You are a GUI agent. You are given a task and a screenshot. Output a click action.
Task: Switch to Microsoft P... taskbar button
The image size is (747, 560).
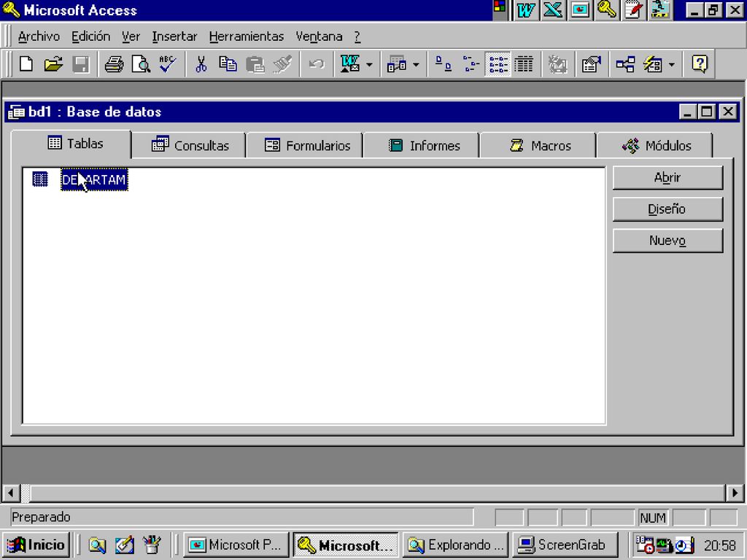[x=236, y=545]
